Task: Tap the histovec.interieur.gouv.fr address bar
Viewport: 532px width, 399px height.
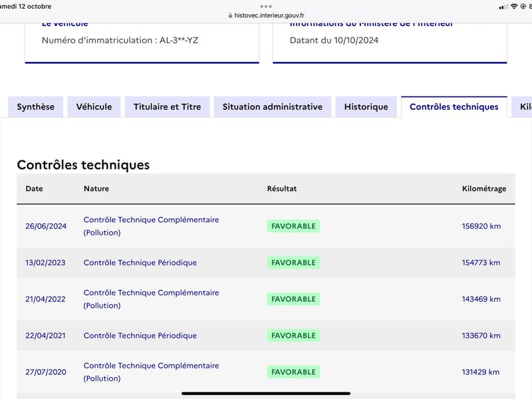Action: pos(266,15)
